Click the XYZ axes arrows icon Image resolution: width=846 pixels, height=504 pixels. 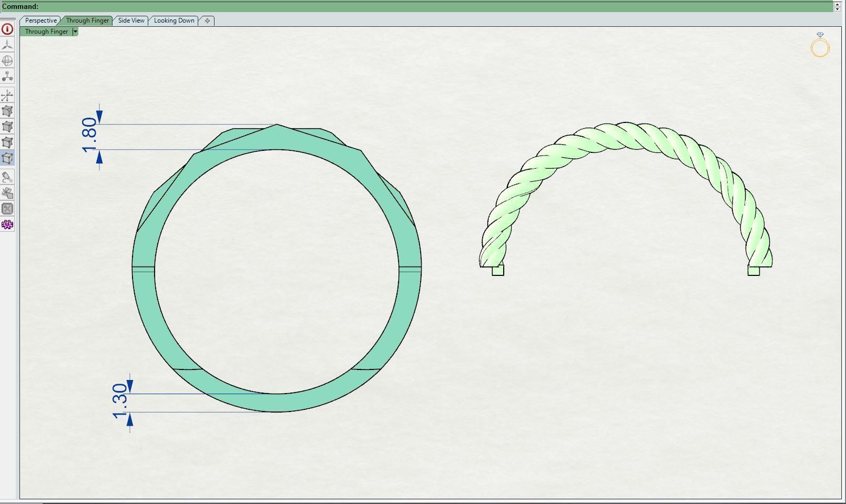tap(7, 95)
